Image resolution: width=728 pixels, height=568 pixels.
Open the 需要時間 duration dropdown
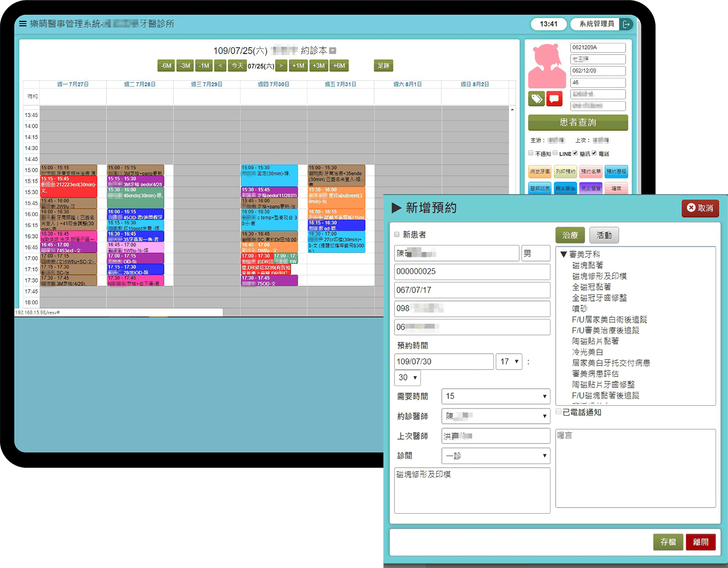[495, 396]
